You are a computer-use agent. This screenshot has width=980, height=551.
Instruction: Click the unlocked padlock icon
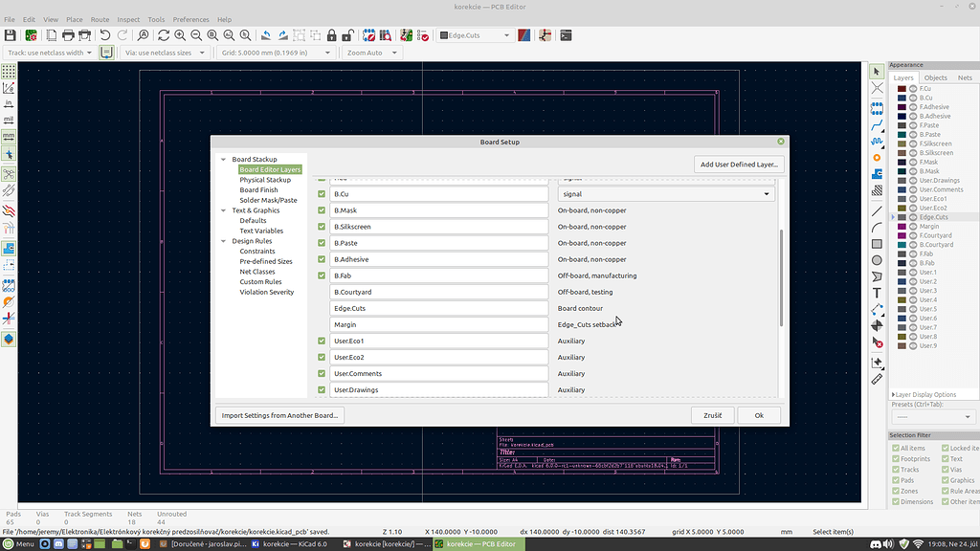coord(348,35)
